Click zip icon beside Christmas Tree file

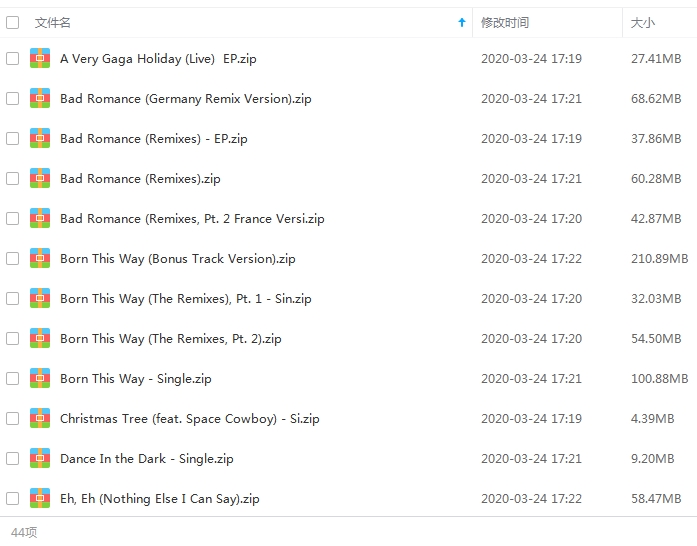(x=40, y=418)
